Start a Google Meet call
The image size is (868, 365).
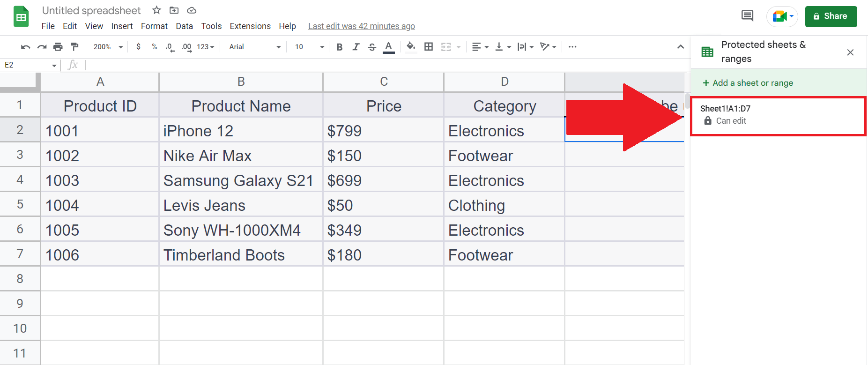(782, 16)
